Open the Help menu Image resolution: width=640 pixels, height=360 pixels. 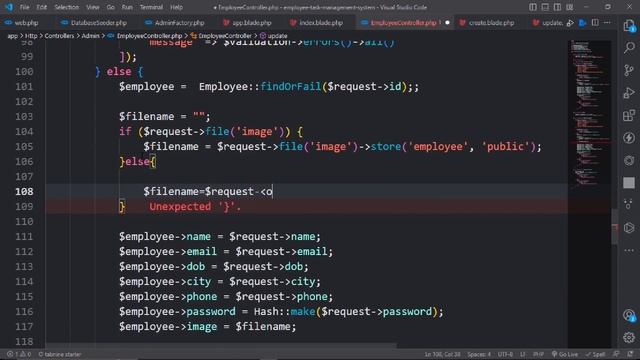pyautogui.click(x=176, y=7)
